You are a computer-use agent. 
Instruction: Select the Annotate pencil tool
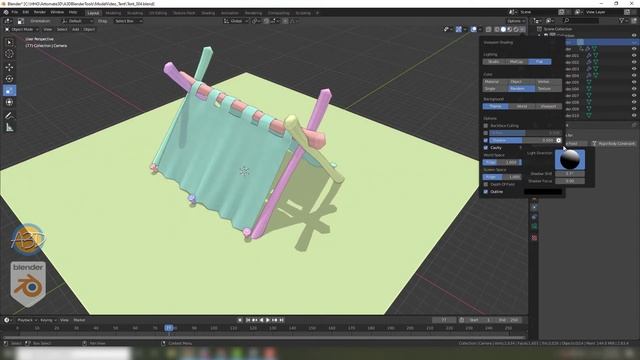pyautogui.click(x=9, y=116)
